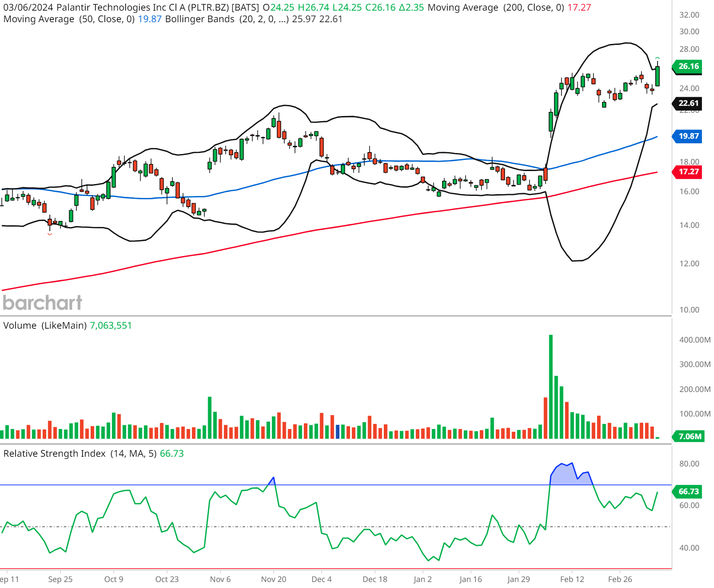Click the 7,063,551 volume value
The image size is (714, 588).
click(x=111, y=325)
